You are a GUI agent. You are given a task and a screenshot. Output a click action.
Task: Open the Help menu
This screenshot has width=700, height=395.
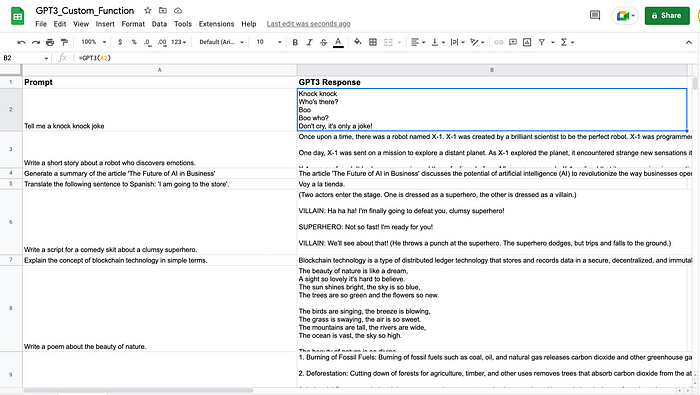249,24
